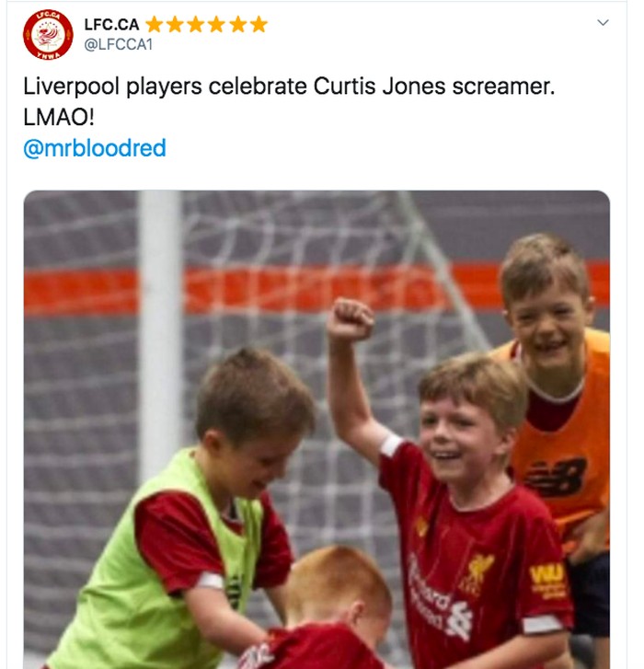Click the New Balance logo on orange bib
The height and width of the screenshot is (669, 644).
coord(556,477)
